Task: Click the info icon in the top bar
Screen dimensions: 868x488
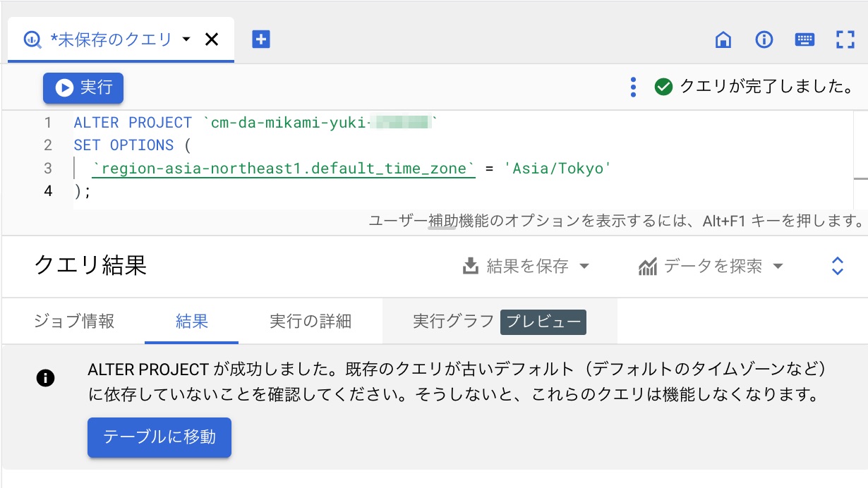Action: pos(764,39)
